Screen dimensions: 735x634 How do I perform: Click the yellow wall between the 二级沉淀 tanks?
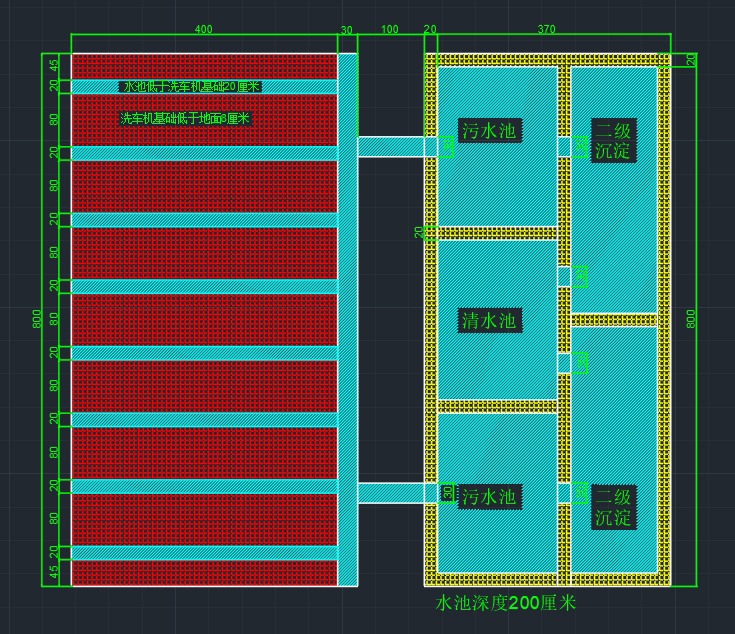pos(614,320)
